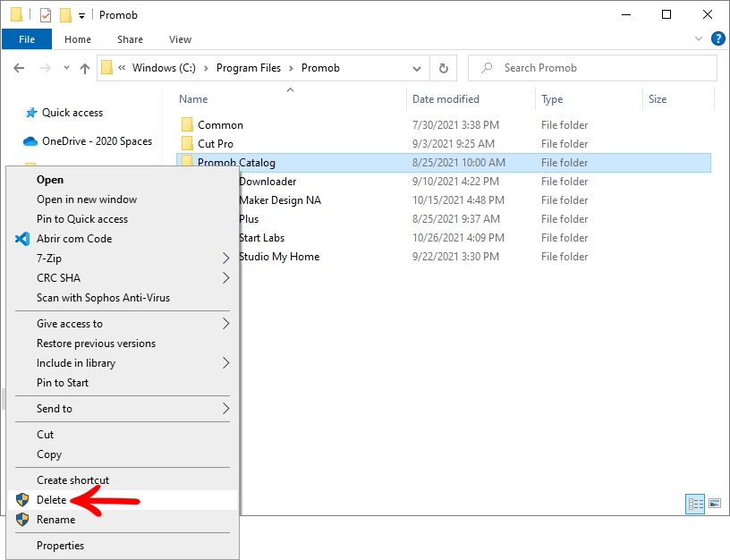Open the Help question mark icon
The width and height of the screenshot is (730, 560).
(717, 38)
